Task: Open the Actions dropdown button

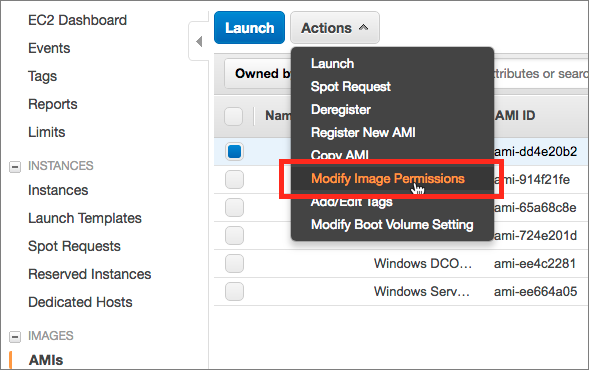Action: click(335, 28)
